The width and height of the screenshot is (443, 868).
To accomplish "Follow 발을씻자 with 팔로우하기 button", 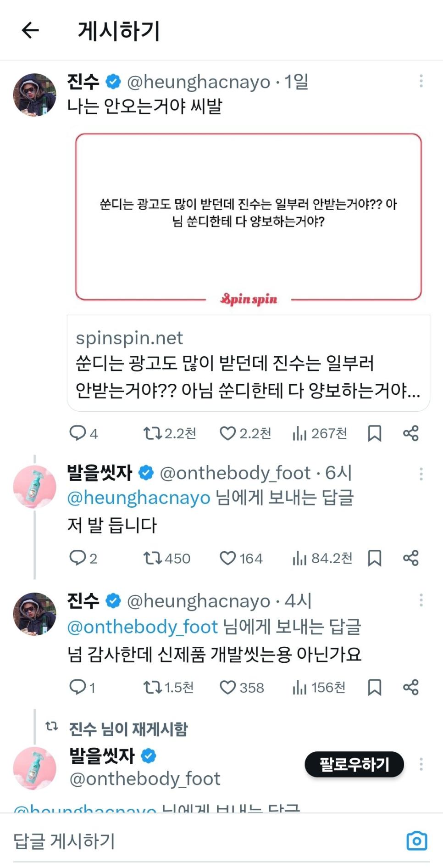I will (x=354, y=764).
